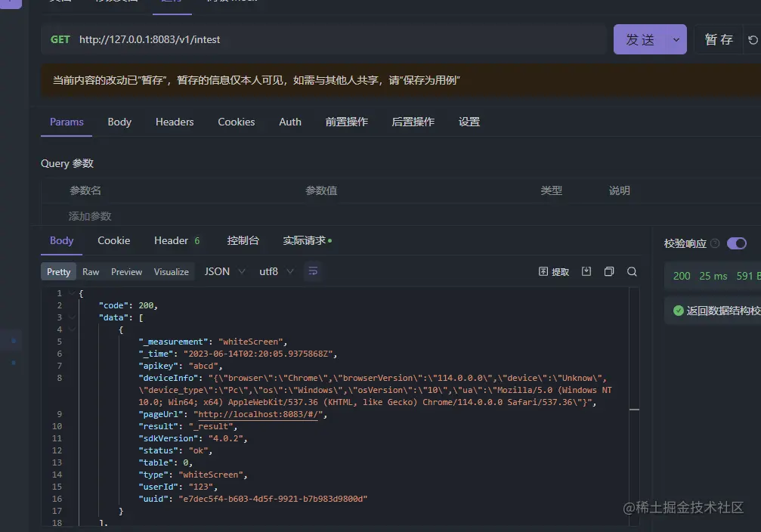This screenshot has width=761, height=532.
Task: Open the 实际请求 tab
Action: click(308, 241)
